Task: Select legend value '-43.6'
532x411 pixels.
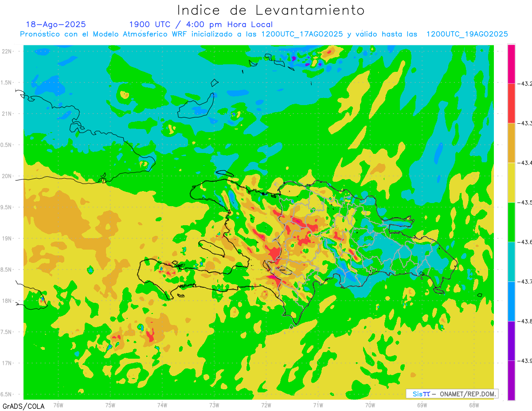Action: point(524,242)
